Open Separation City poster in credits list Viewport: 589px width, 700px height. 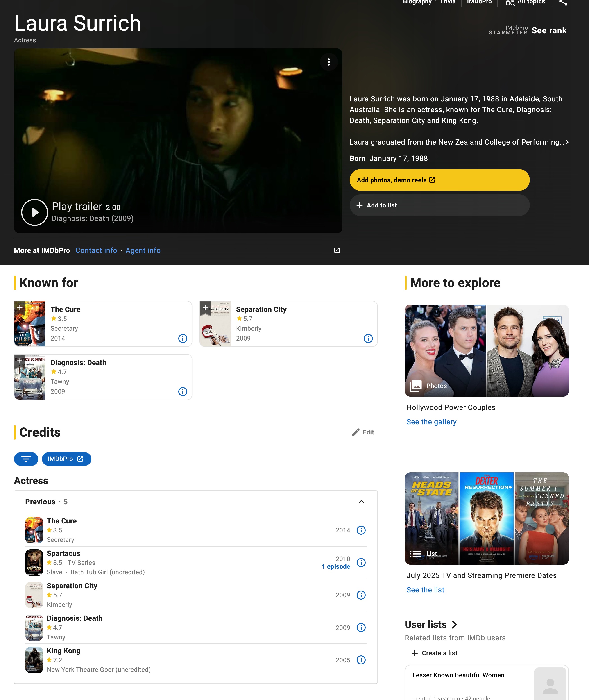34,595
